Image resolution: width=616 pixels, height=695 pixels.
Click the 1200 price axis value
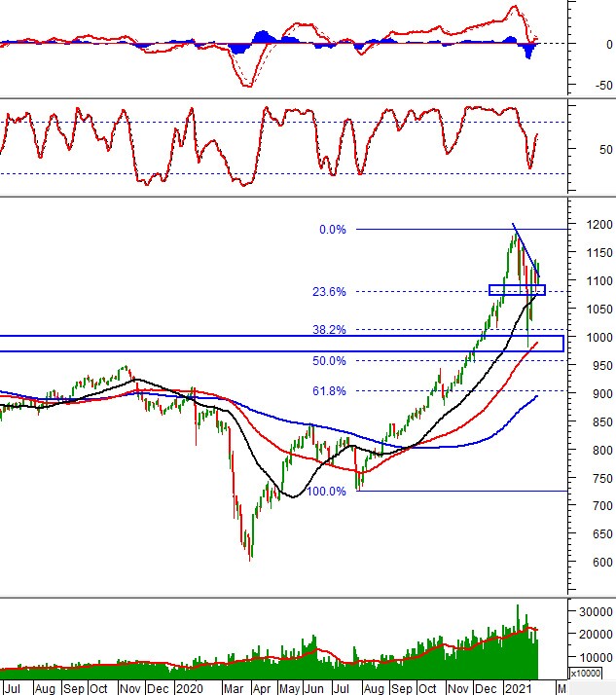(x=599, y=224)
